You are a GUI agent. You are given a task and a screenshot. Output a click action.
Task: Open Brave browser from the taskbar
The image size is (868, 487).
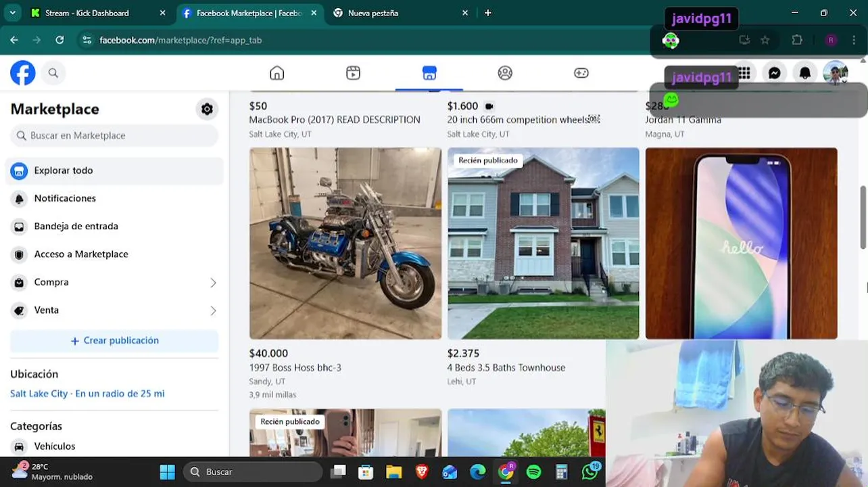[422, 471]
